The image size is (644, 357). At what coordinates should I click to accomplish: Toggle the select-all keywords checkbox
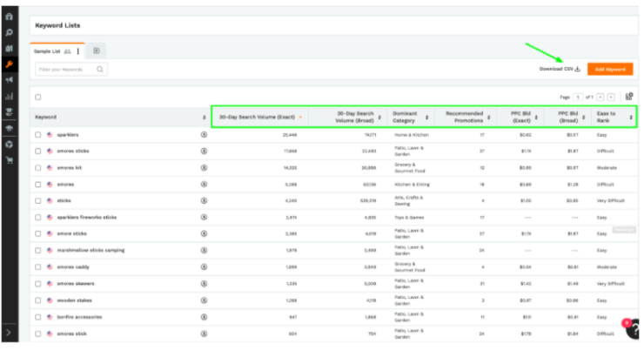37,97
